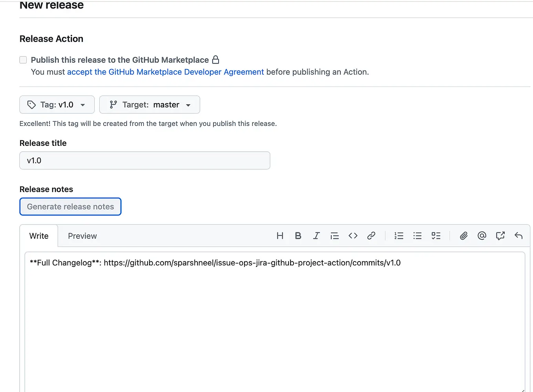Toggle bold formatting icon

tap(298, 236)
